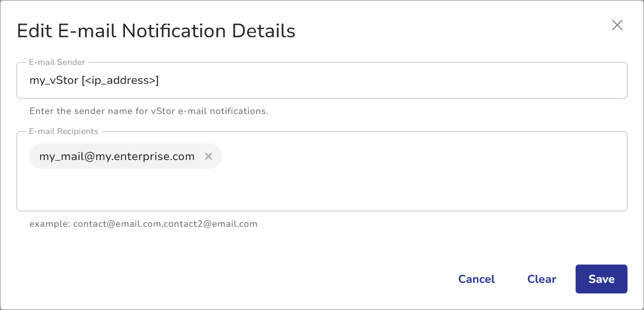Click blank area right of recipient chip

pyautogui.click(x=413, y=156)
